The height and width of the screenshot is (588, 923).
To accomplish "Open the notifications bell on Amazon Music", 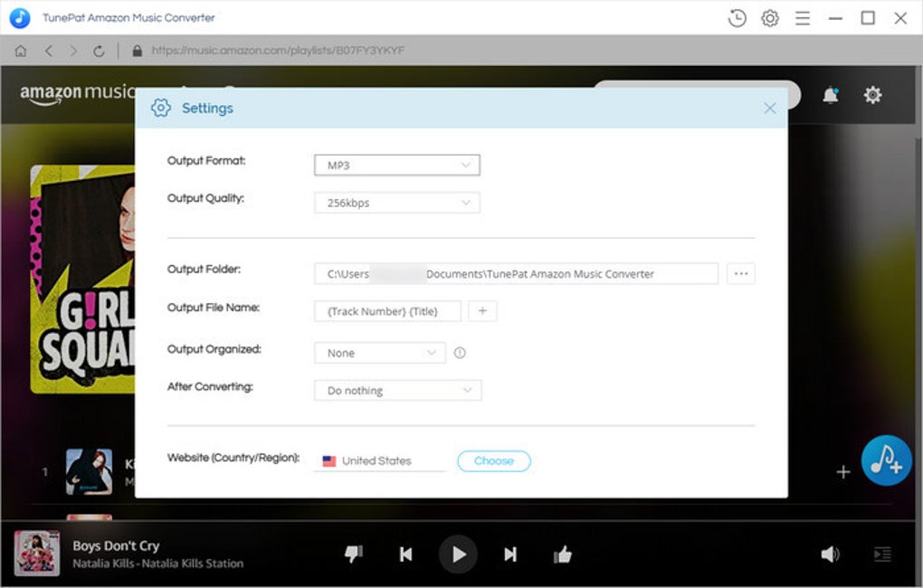I will pos(830,95).
